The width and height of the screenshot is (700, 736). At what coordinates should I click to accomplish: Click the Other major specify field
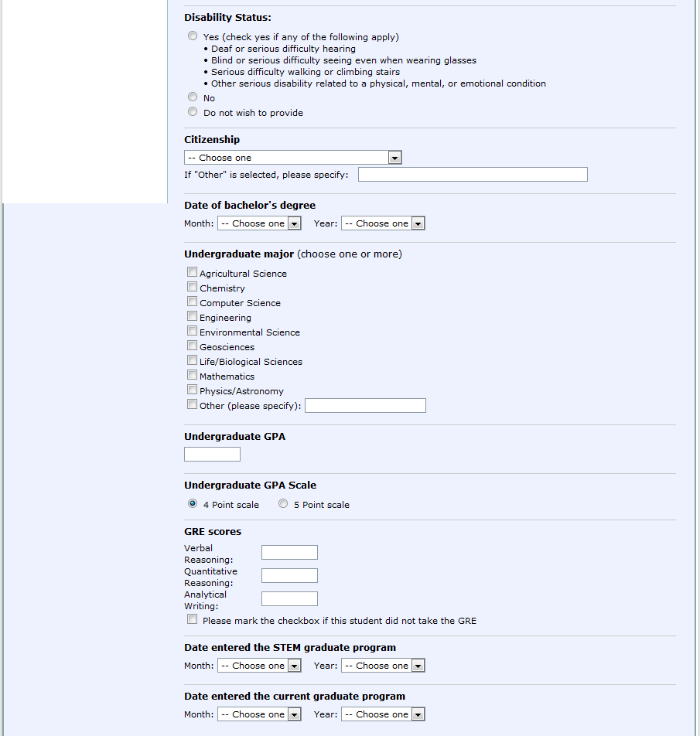(365, 406)
